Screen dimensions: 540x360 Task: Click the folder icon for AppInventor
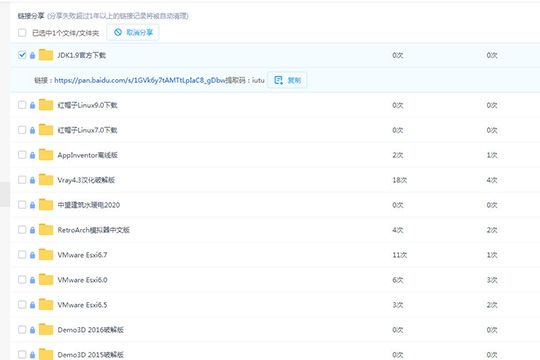click(46, 155)
